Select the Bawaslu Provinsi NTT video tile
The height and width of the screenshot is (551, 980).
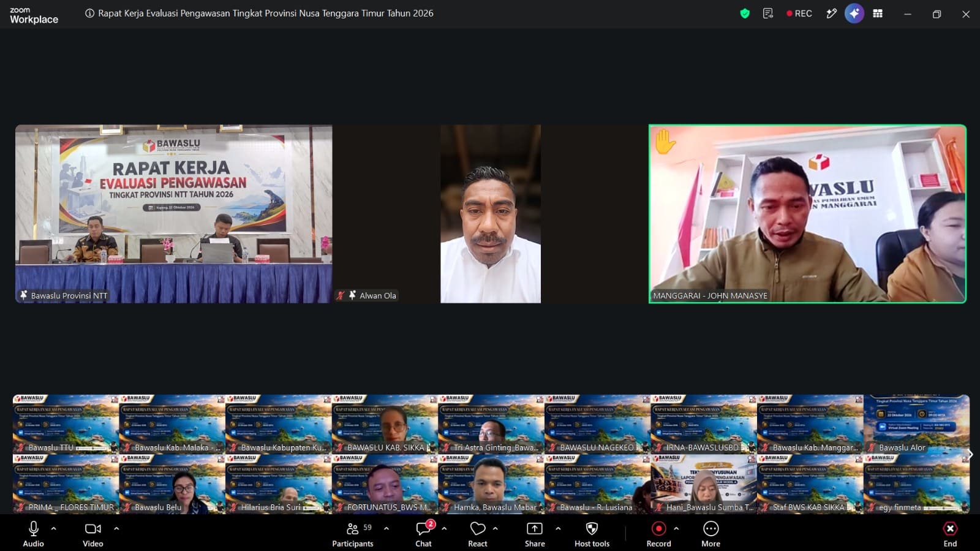174,214
